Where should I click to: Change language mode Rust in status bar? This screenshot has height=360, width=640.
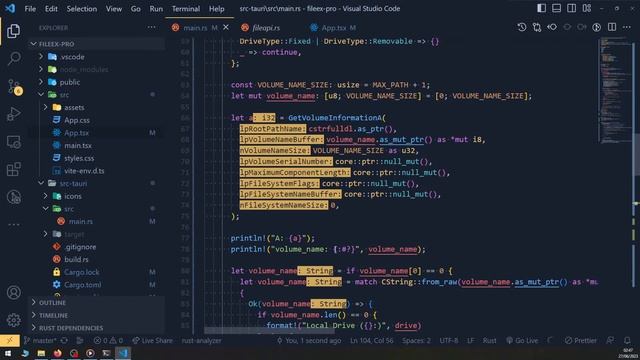coord(489,340)
